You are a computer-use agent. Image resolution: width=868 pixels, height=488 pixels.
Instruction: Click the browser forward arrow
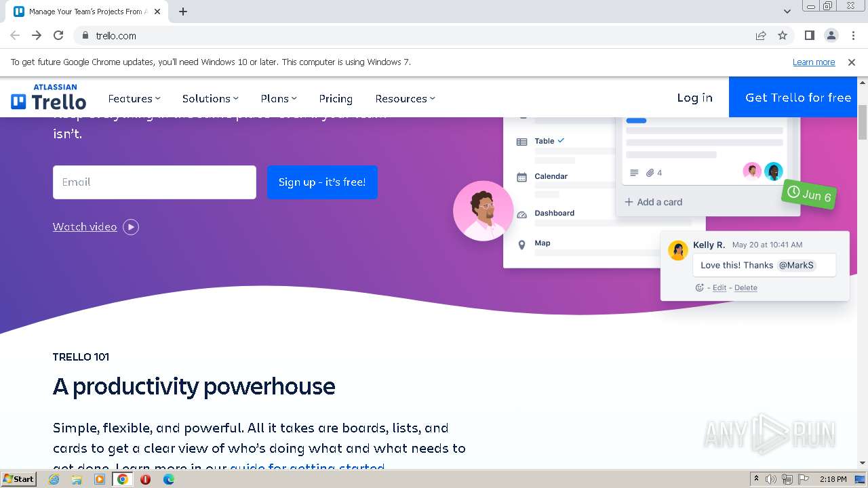coord(37,36)
